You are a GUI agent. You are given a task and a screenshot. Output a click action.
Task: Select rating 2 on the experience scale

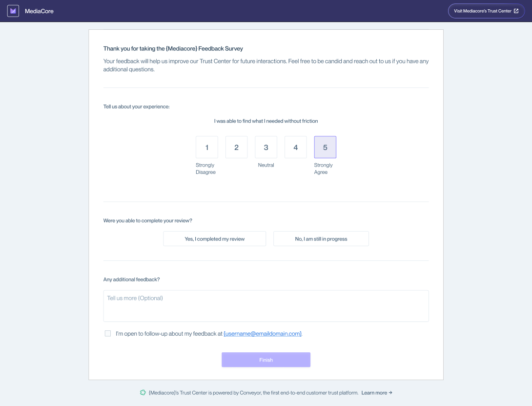tap(236, 147)
